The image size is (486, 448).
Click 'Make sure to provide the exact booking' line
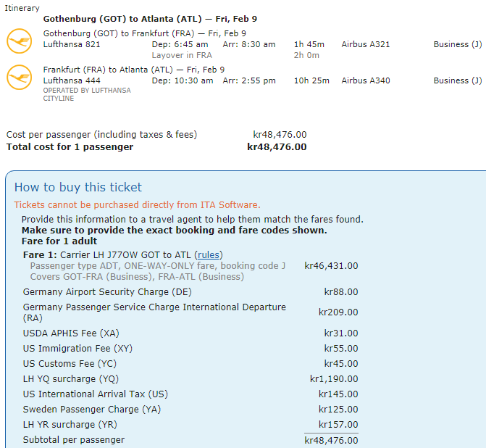pos(174,231)
